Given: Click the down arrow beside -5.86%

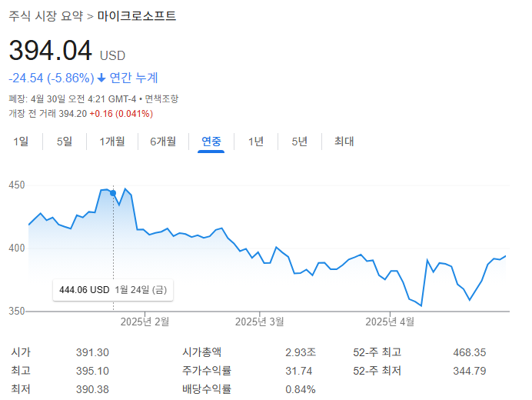Looking at the screenshot, I should 101,78.
